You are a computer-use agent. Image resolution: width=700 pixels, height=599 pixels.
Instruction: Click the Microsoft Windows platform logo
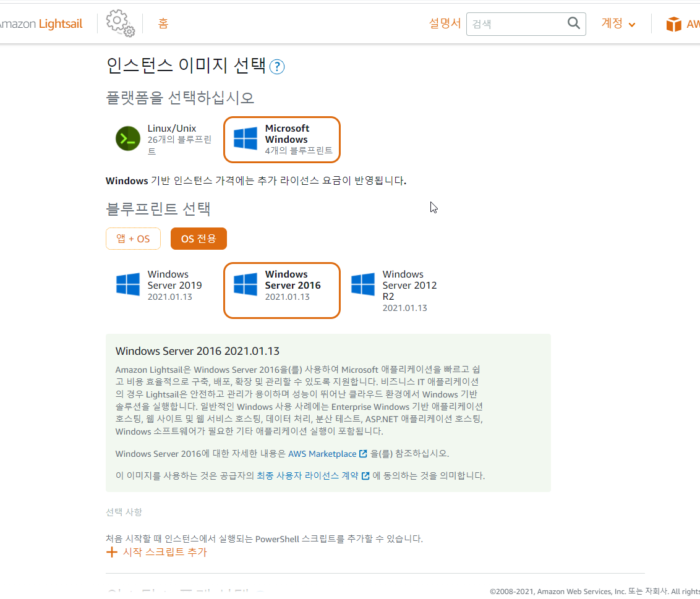click(245, 138)
